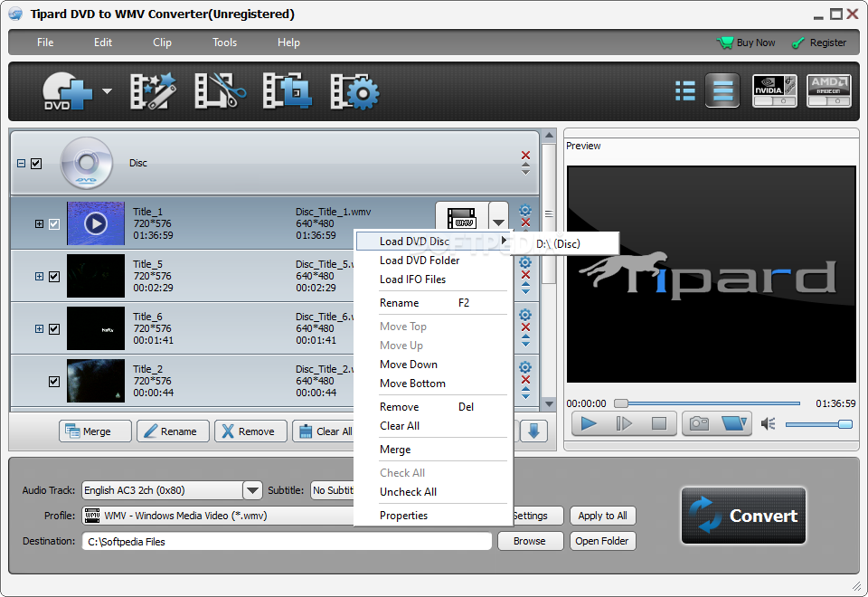The width and height of the screenshot is (868, 597).
Task: Open the Load DVD dropdown arrow
Action: point(107,91)
